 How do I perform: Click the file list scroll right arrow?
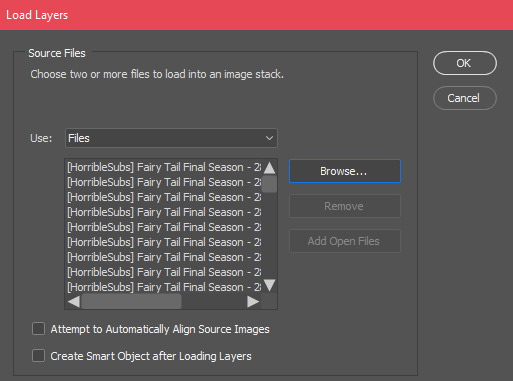click(x=253, y=302)
